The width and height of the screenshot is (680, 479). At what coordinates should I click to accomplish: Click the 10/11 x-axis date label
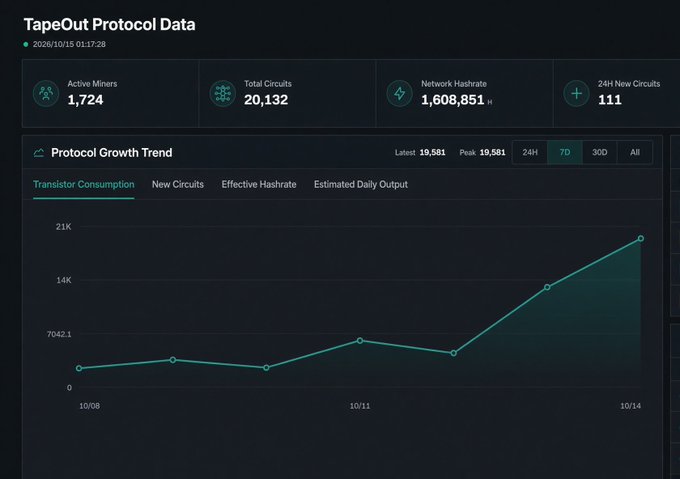[360, 406]
